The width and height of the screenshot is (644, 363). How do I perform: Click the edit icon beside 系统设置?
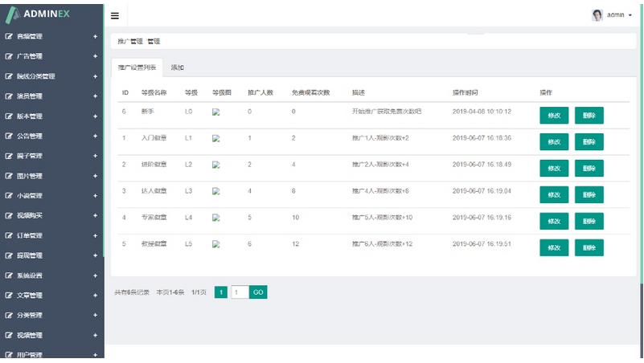pos(9,275)
